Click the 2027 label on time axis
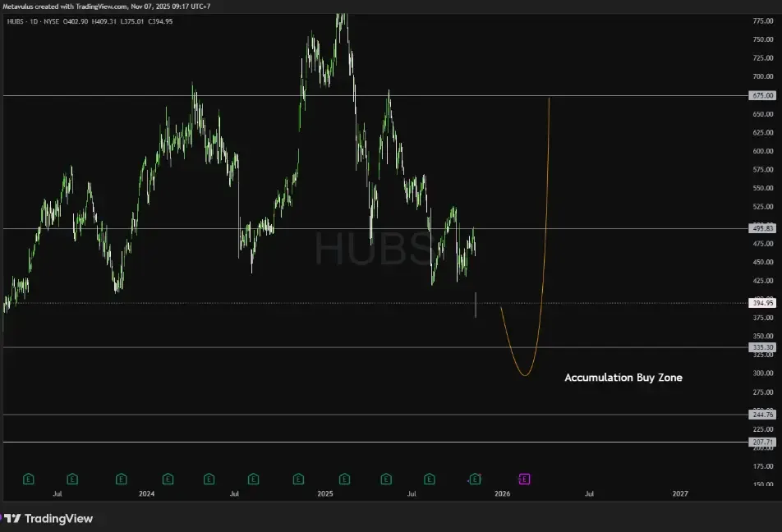782x532 pixels. point(679,493)
